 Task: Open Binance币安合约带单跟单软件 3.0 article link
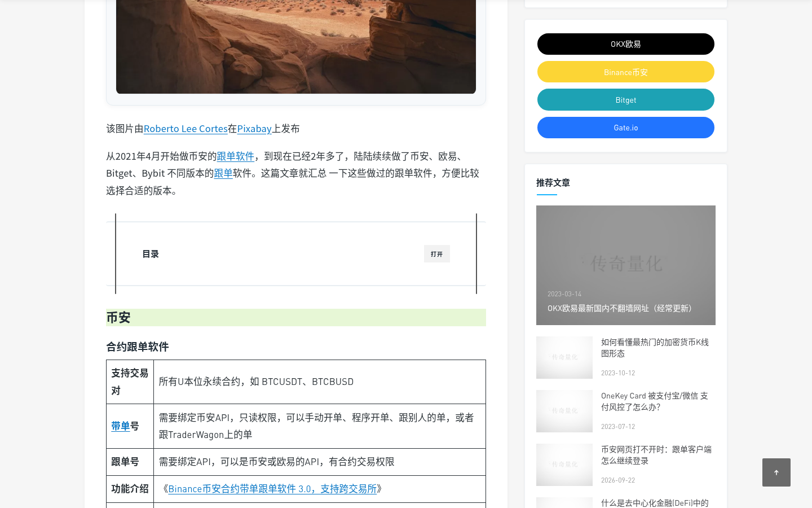(272, 489)
